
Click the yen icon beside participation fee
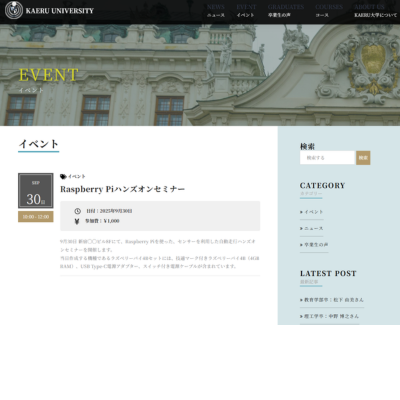[x=77, y=221]
